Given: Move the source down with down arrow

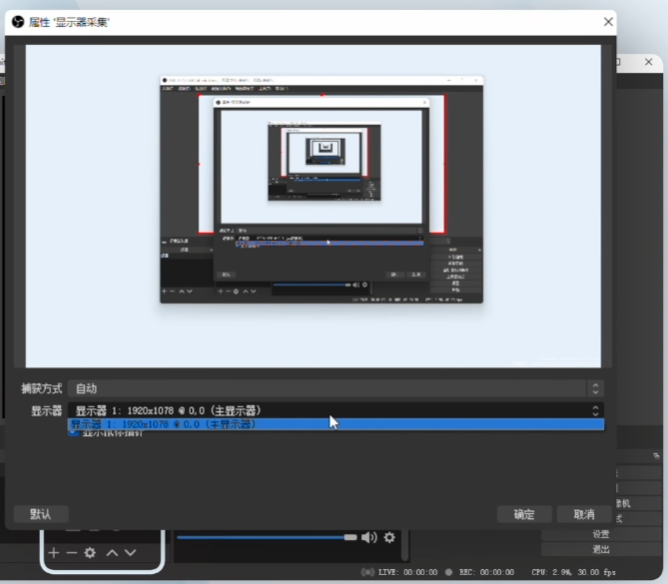Looking at the screenshot, I should click(130, 552).
